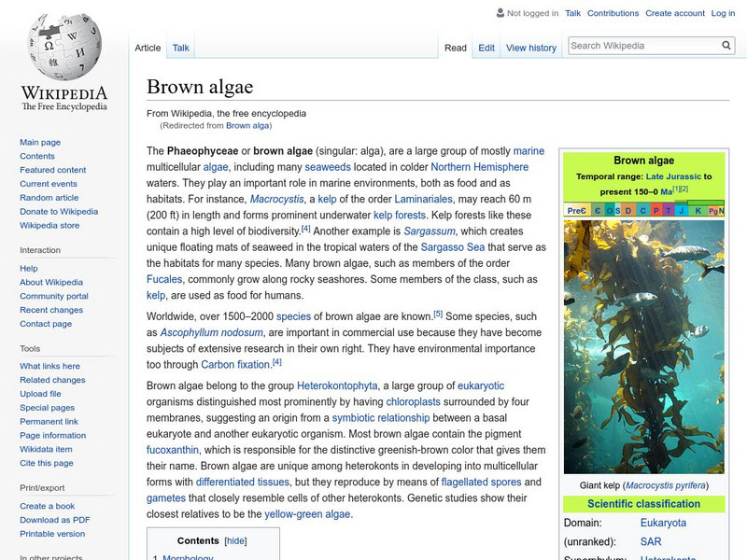This screenshot has width=747, height=560.
Task: Open the flagellated spores link
Action: coord(481,482)
